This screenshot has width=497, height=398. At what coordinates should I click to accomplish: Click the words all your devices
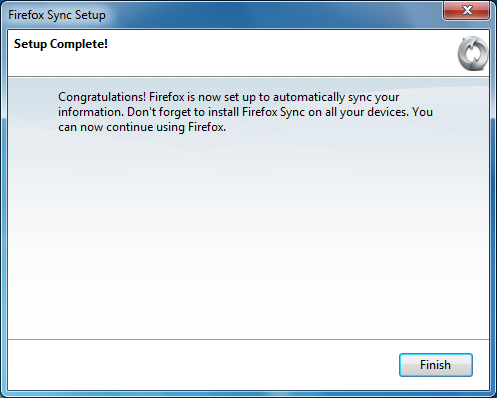(x=367, y=112)
